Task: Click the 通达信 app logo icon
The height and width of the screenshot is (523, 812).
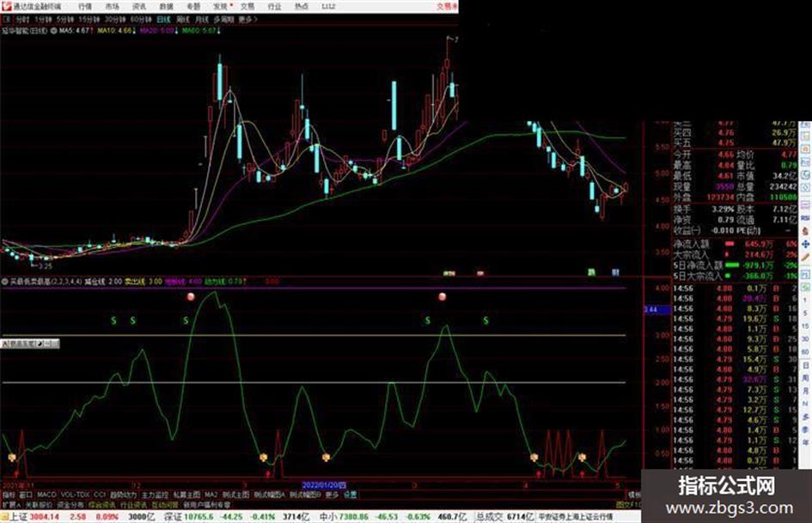Action: (6, 6)
